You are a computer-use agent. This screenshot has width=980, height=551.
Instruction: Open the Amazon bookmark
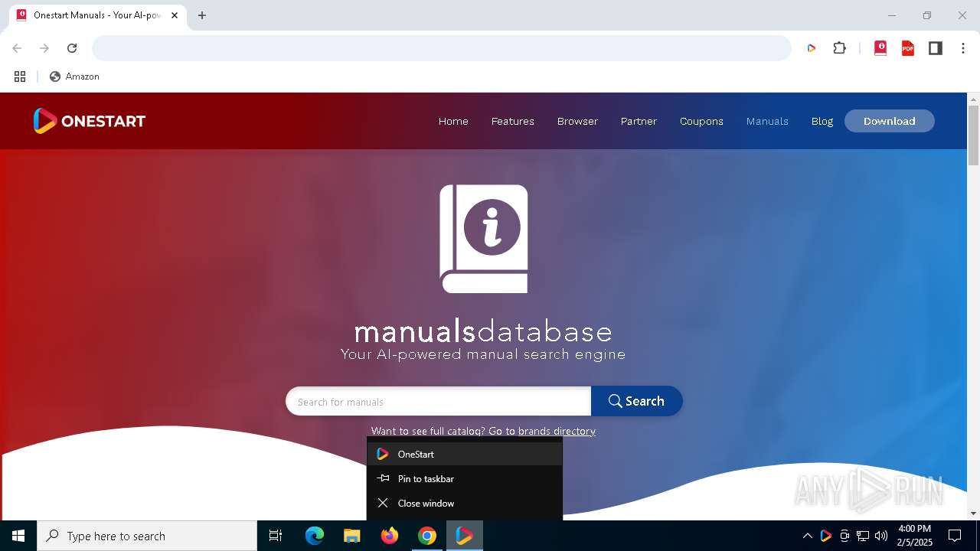(74, 77)
